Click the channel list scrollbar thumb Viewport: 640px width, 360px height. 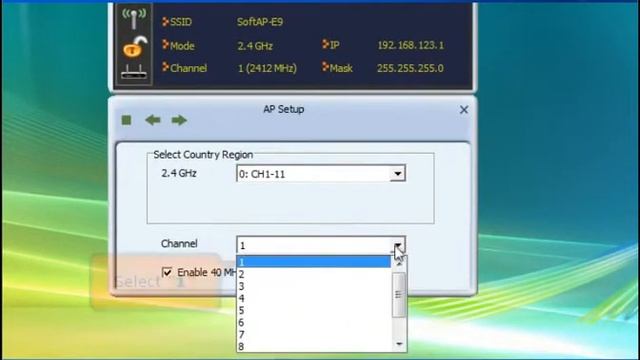(399, 295)
